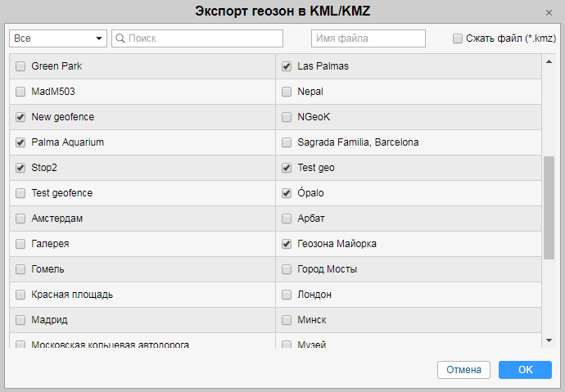Open the 'Все' filter dropdown

[x=59, y=38]
